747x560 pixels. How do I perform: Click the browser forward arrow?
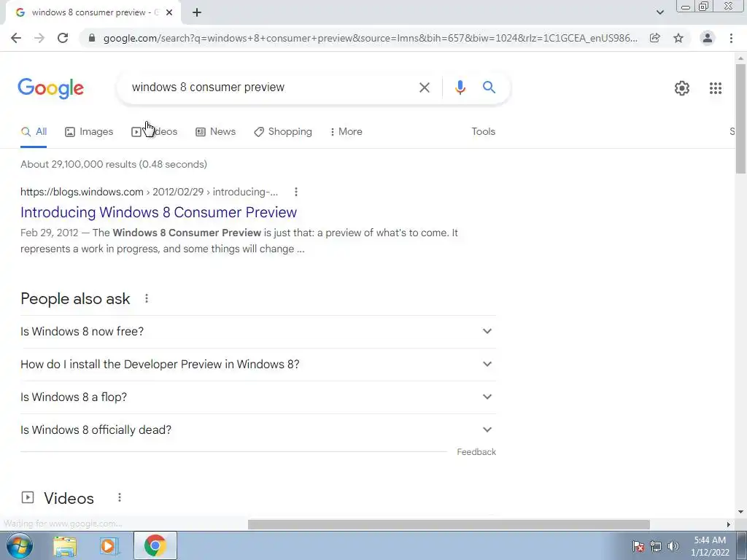[39, 38]
